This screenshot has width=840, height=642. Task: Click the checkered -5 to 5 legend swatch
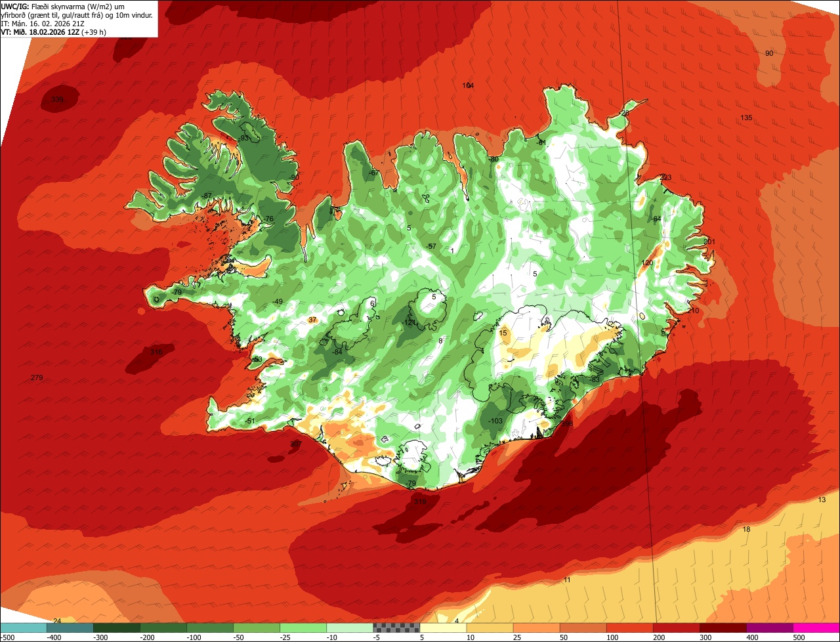coord(396,628)
